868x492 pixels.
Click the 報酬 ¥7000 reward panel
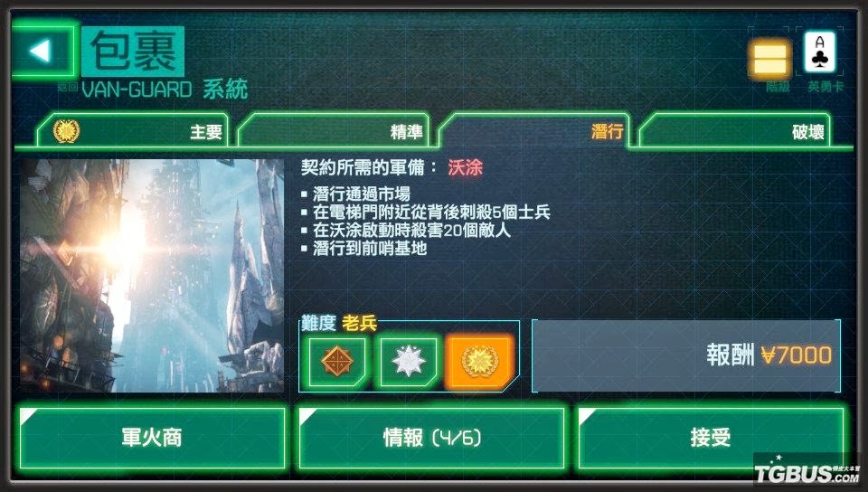(x=686, y=355)
